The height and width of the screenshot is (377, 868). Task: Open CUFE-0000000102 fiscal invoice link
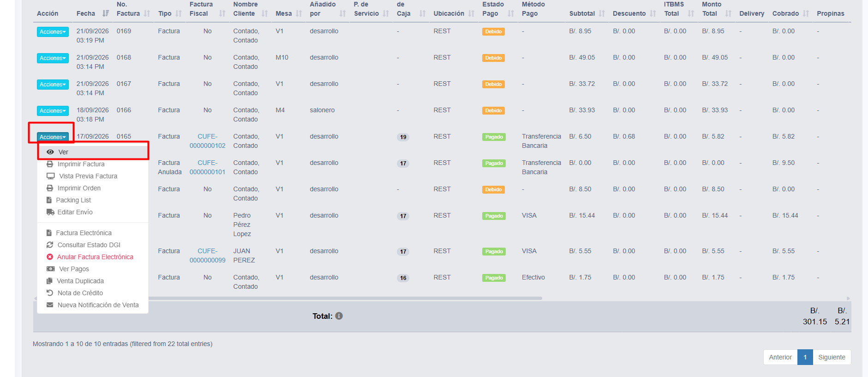pos(208,141)
